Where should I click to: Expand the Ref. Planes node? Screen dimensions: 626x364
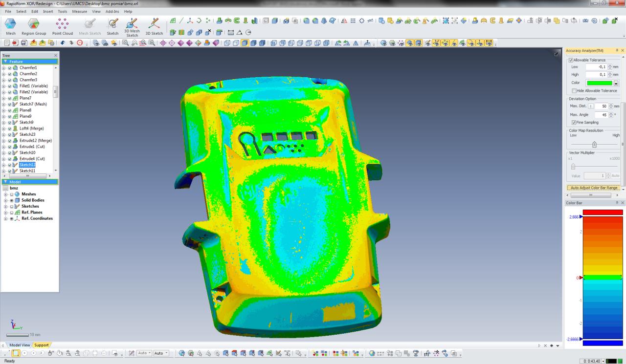coord(5,213)
